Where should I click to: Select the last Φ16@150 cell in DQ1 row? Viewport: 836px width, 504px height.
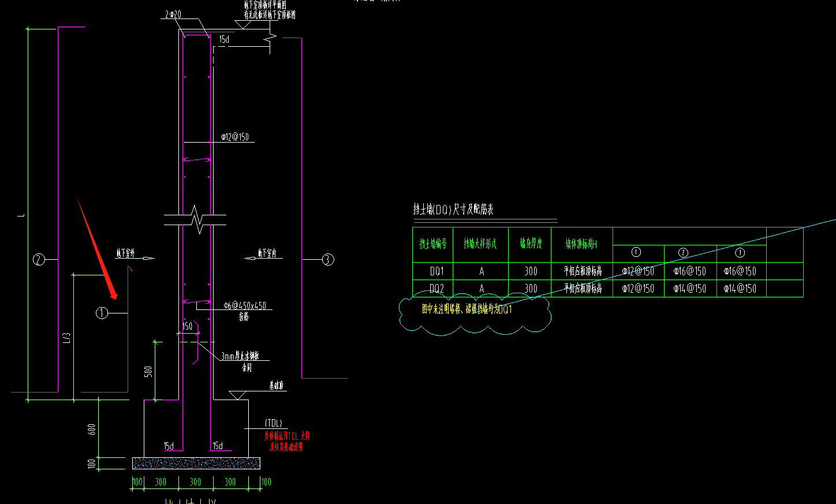click(x=740, y=271)
